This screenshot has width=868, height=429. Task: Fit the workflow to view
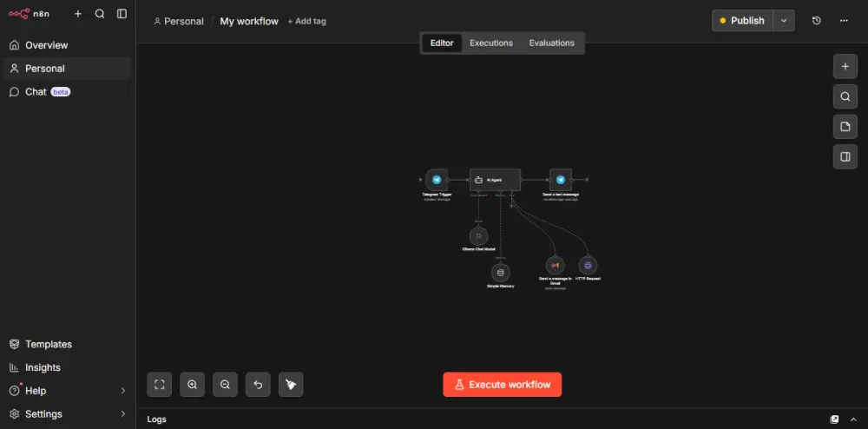pos(160,384)
